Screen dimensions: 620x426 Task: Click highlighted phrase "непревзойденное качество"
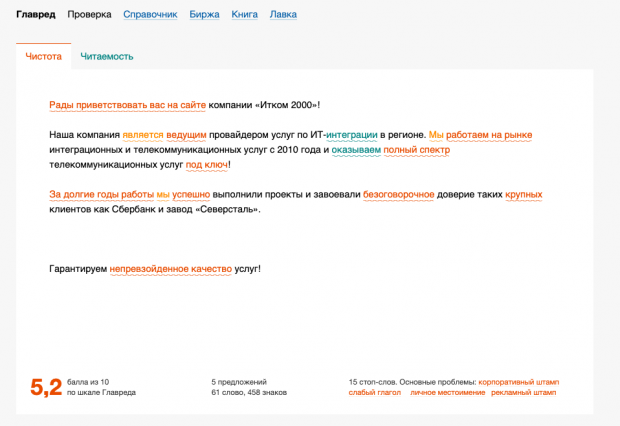click(x=171, y=269)
